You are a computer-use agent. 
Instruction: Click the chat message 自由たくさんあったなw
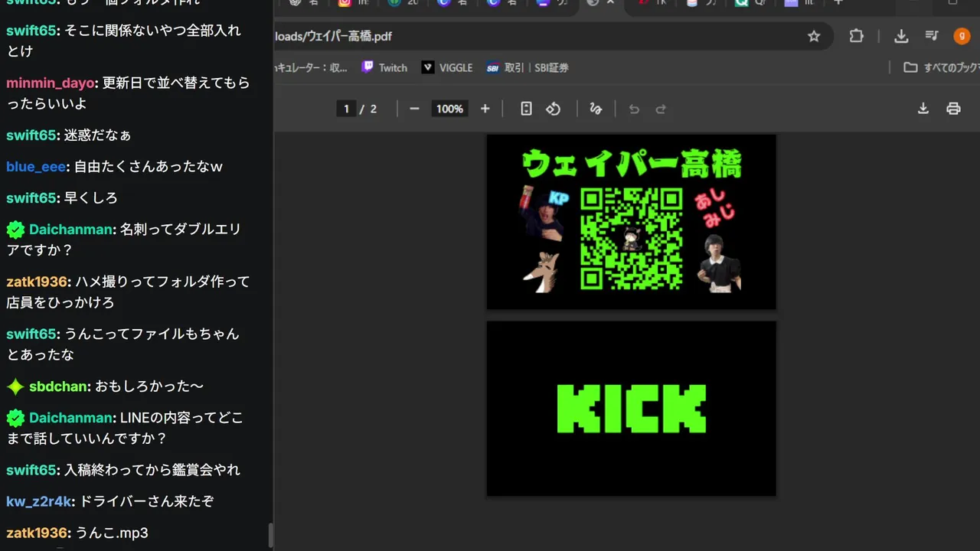149,166
